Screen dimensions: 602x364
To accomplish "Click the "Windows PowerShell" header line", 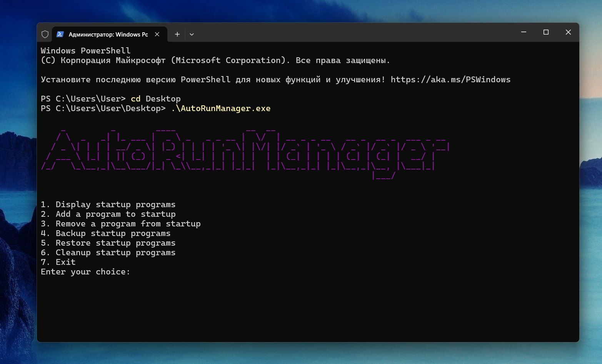I will tap(86, 51).
